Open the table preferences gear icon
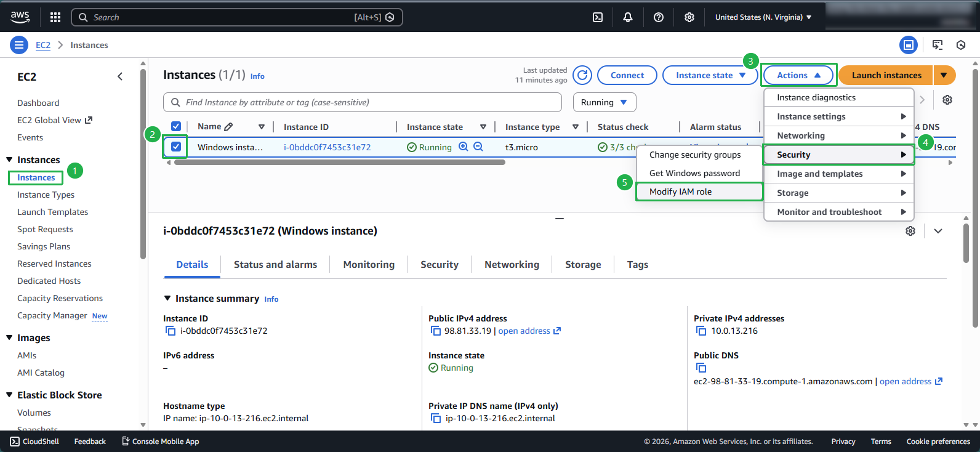This screenshot has height=452, width=980. click(947, 100)
